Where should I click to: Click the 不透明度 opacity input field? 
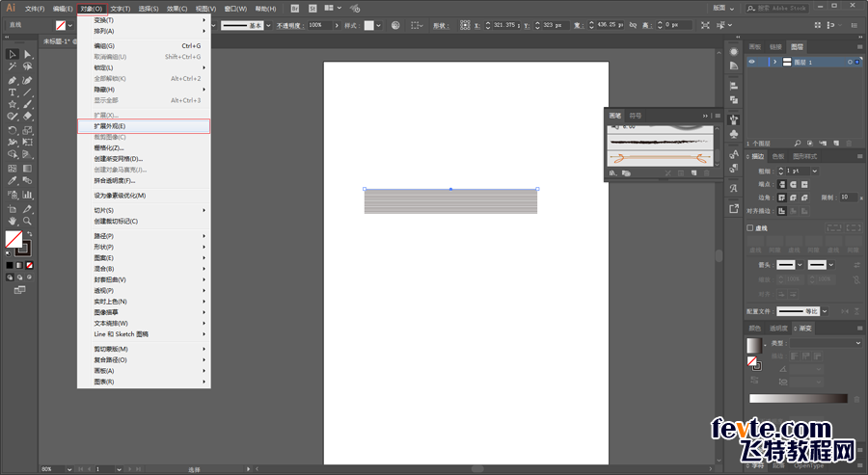tap(320, 25)
